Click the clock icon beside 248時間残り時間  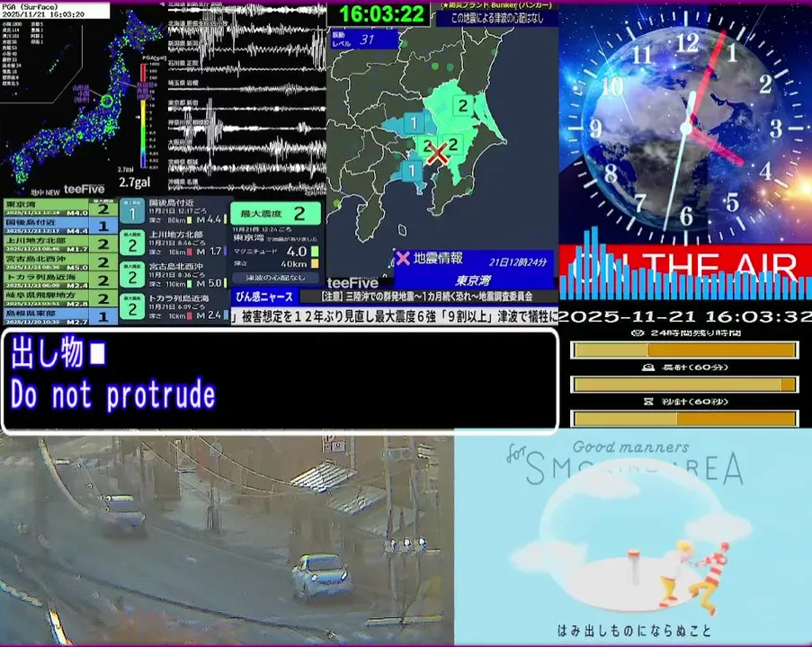638,332
